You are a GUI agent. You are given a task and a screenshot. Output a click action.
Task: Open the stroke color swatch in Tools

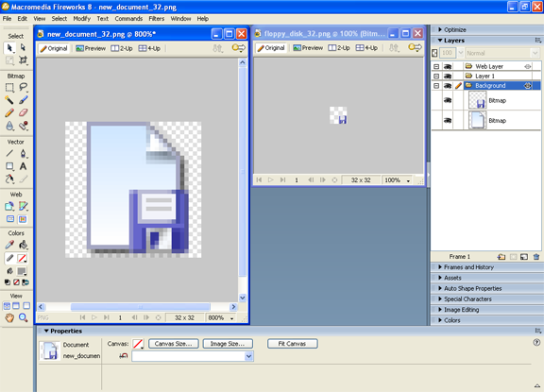click(x=22, y=258)
